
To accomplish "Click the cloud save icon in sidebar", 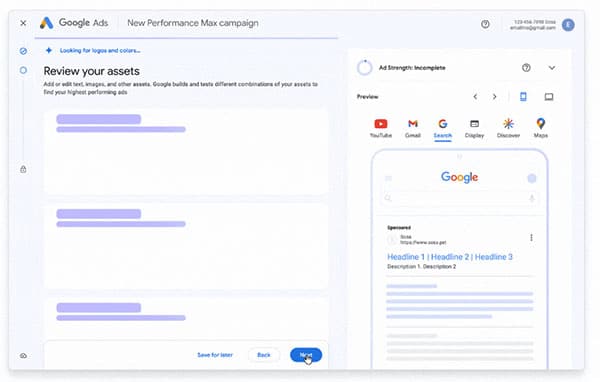I will (x=23, y=356).
